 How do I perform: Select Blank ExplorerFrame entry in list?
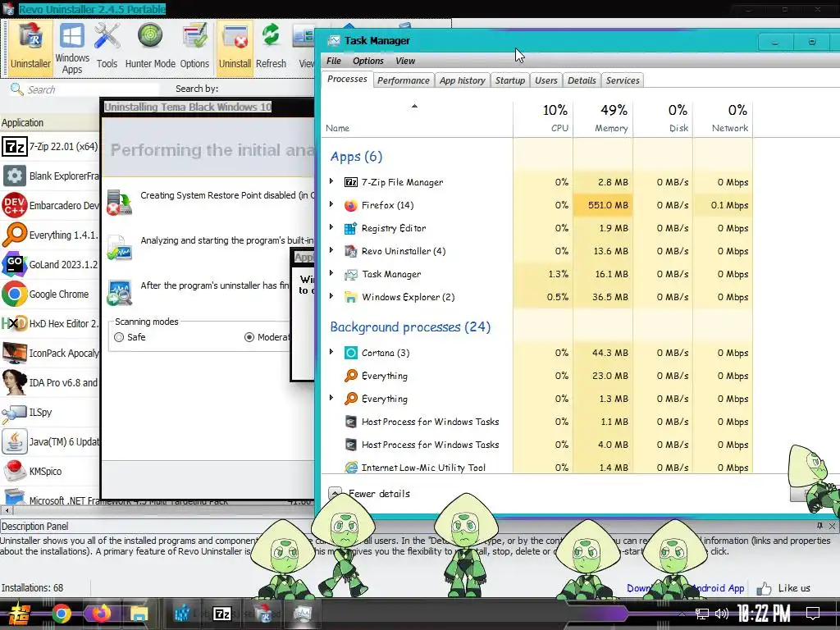[x=50, y=176]
